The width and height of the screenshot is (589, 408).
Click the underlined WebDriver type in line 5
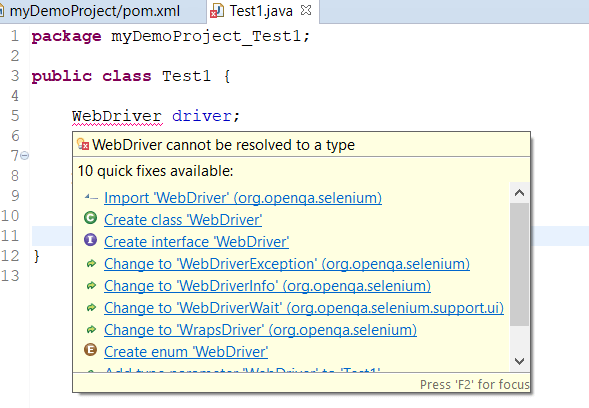[x=117, y=116]
